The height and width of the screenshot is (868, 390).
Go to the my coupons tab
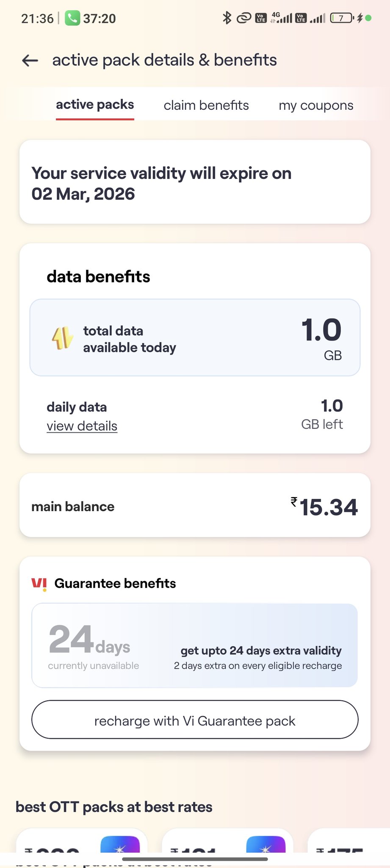pos(316,105)
